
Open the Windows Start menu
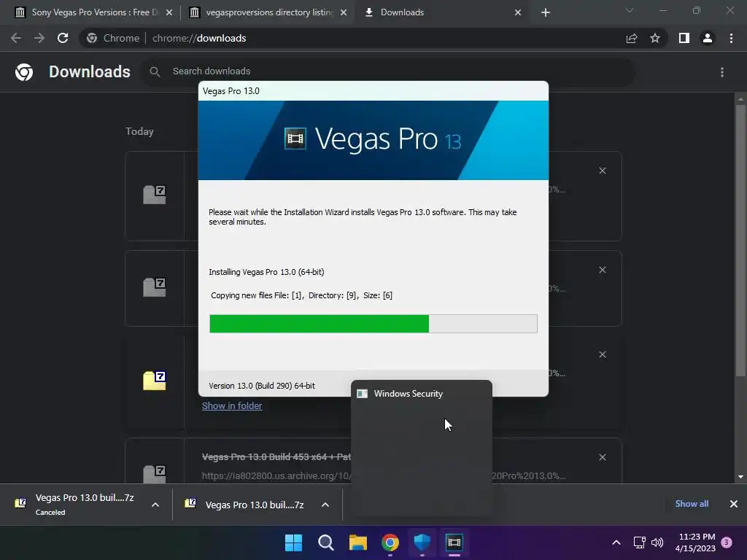pos(293,542)
